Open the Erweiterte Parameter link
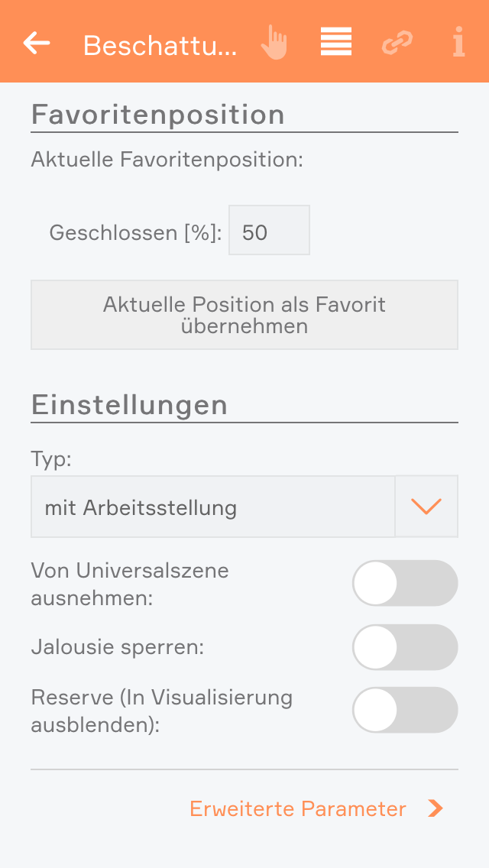Image resolution: width=489 pixels, height=868 pixels. pyautogui.click(x=298, y=808)
